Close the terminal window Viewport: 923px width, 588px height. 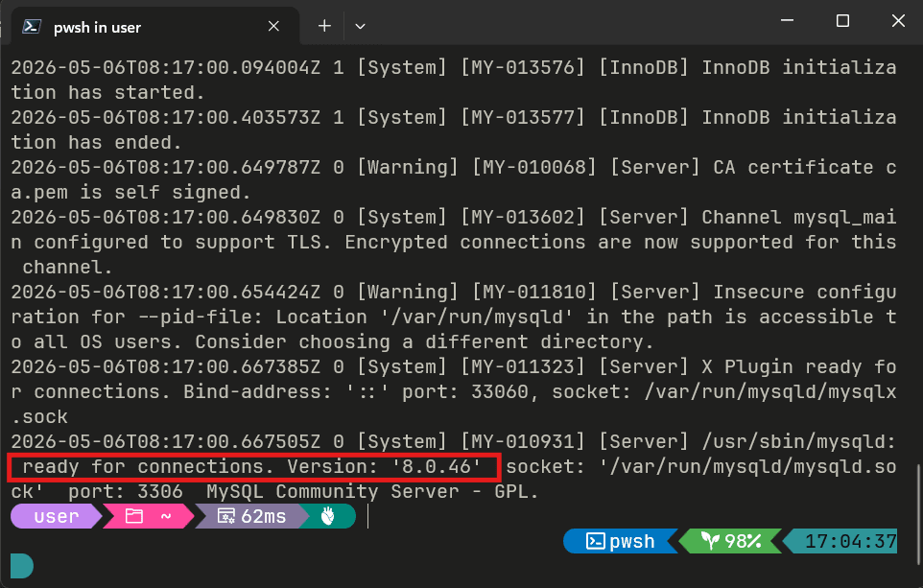898,21
